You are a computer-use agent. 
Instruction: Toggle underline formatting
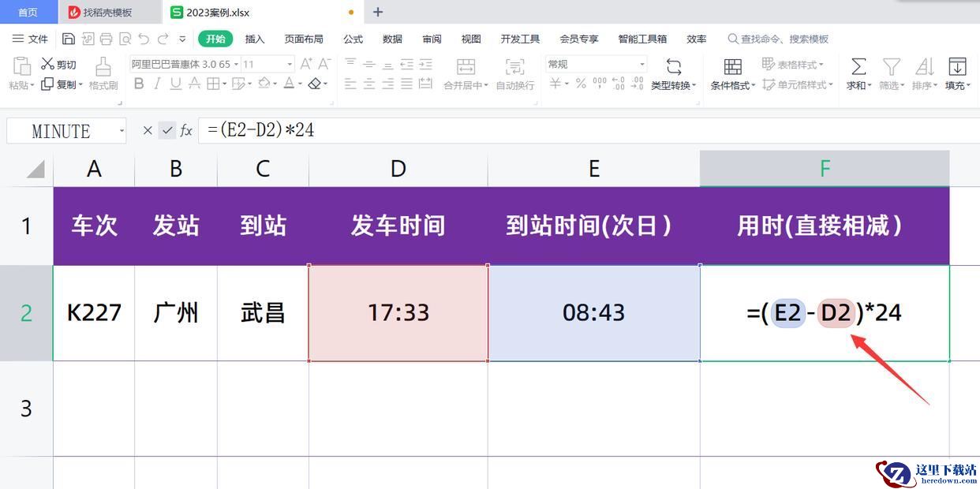(175, 84)
